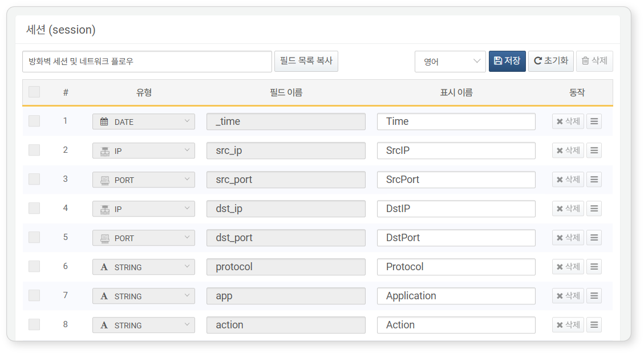Viewport: 644px width, 354px height.
Task: Click the display name field containing DstIP
Action: click(456, 209)
